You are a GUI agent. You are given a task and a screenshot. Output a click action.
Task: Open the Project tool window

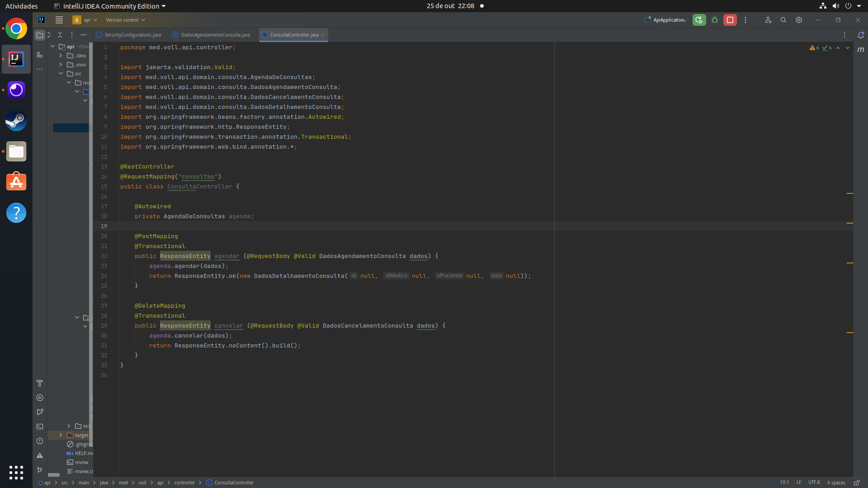tap(40, 35)
